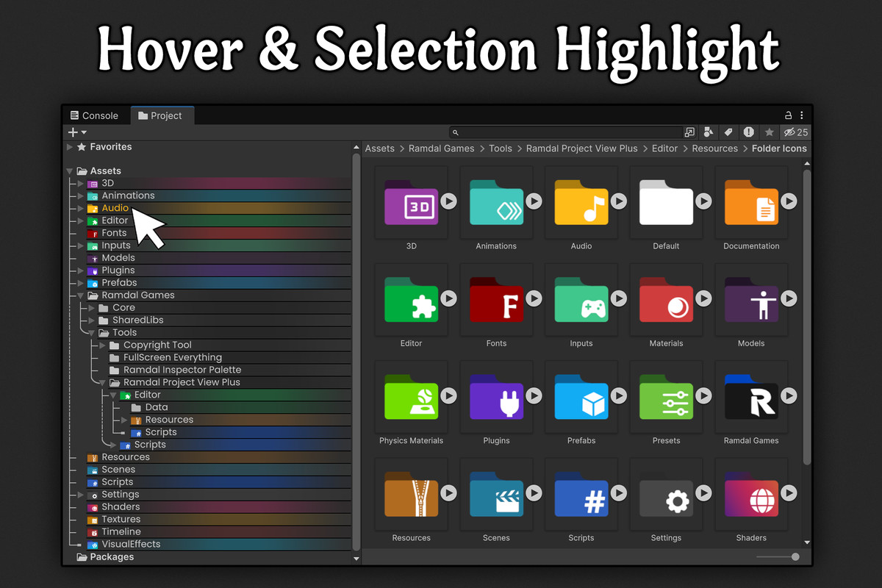Open the Tools breadcrumb link
This screenshot has width=882, height=588.
(x=500, y=148)
